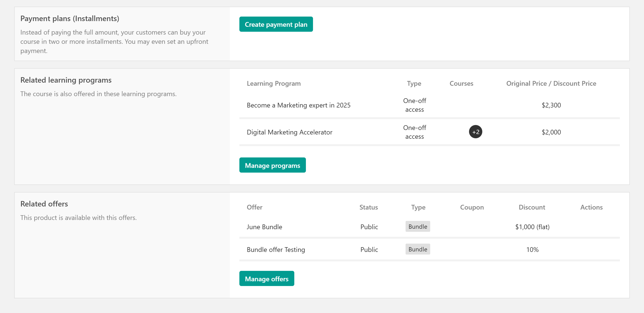The width and height of the screenshot is (644, 313).
Task: Click the Bundle tag for Bundle offer Testing
Action: pos(417,249)
